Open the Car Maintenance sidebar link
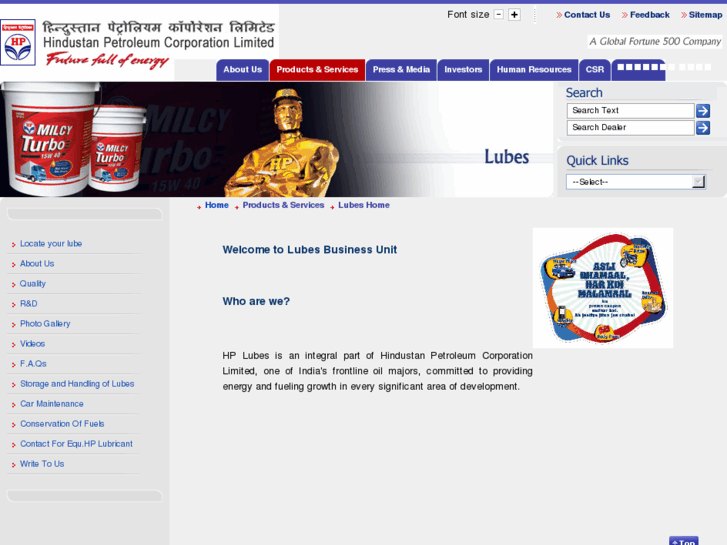The image size is (727, 545). [52, 404]
